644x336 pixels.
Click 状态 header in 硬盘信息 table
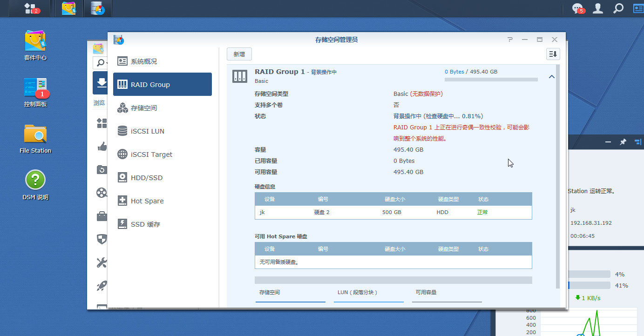pyautogui.click(x=483, y=199)
